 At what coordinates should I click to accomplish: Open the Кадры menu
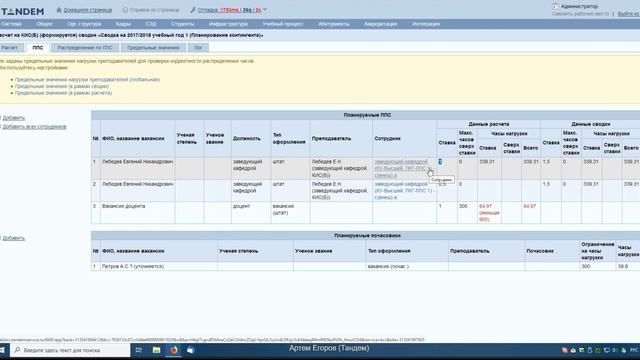123,24
